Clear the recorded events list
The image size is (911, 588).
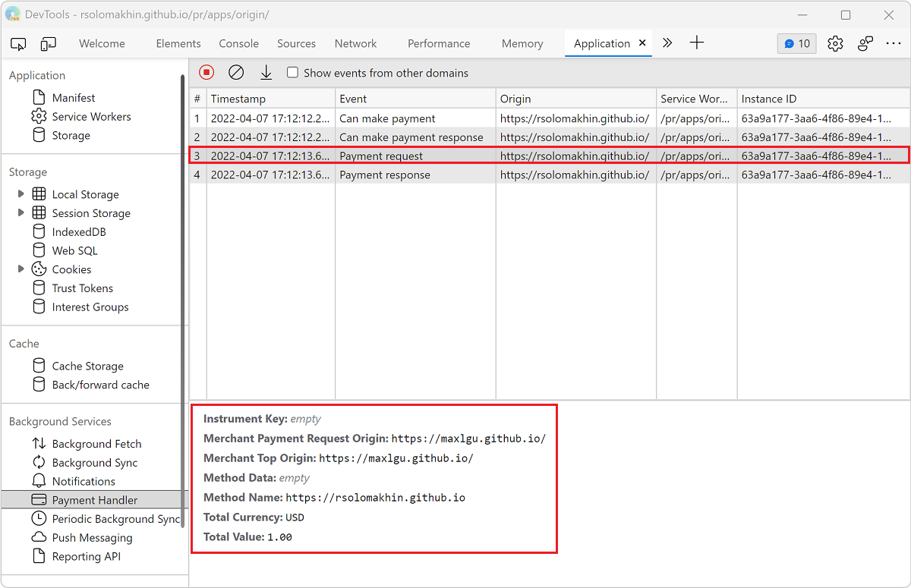pyautogui.click(x=236, y=72)
